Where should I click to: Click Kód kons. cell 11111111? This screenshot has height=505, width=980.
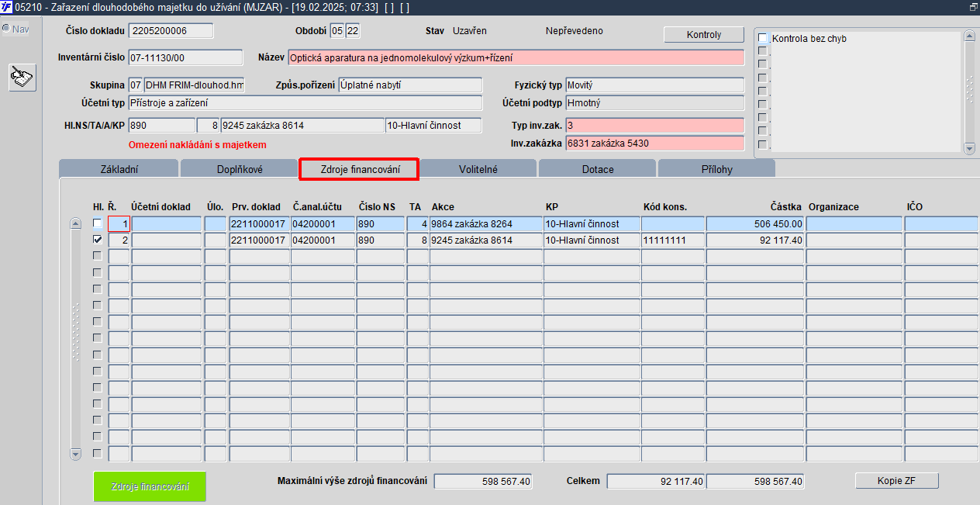coord(673,240)
